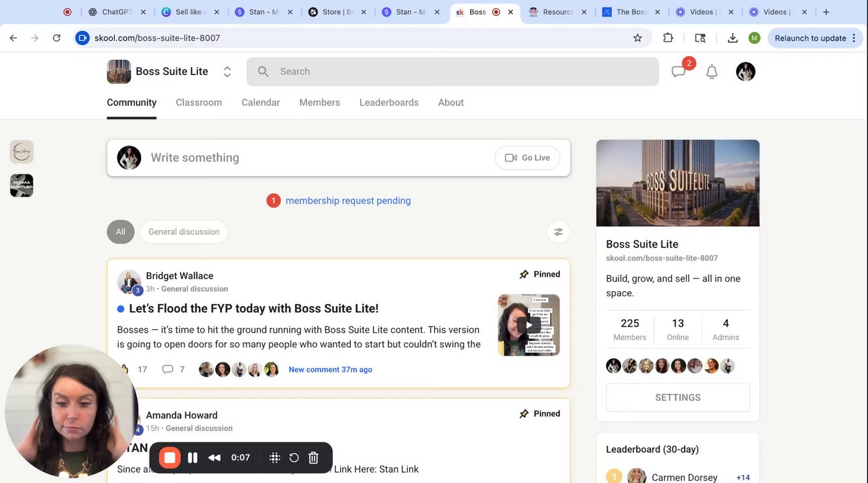Open New comment 37m ago link
This screenshot has height=483, width=868.
[330, 370]
